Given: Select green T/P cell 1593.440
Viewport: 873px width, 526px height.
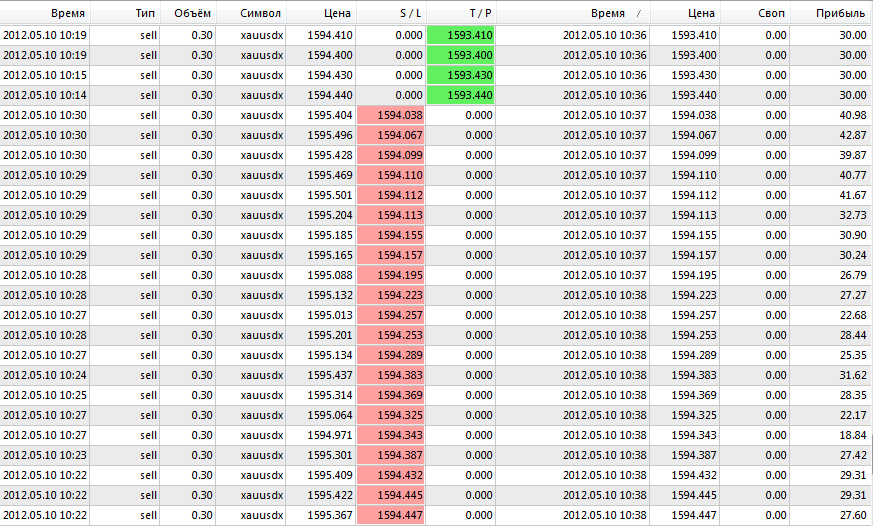Looking at the screenshot, I should [460, 95].
